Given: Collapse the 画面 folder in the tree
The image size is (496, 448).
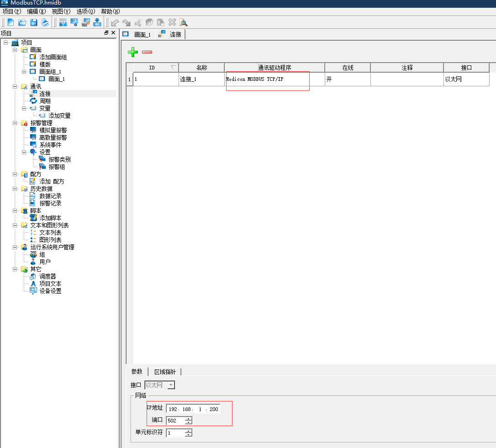Looking at the screenshot, I should tap(15, 50).
